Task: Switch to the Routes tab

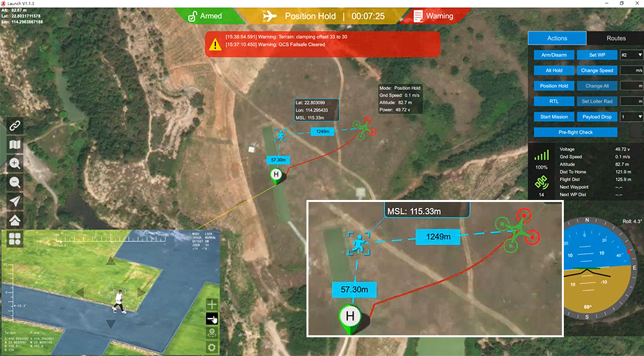Action: [616, 38]
